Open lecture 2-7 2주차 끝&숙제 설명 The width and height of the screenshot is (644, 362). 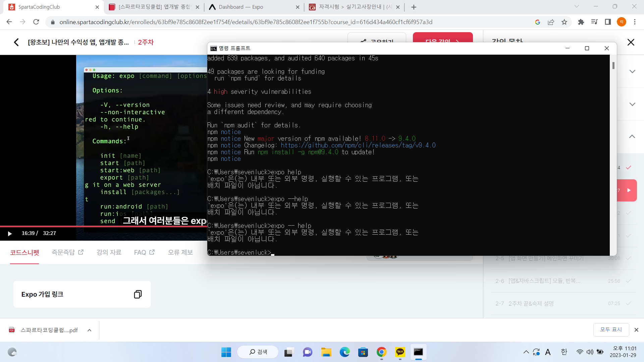563,304
